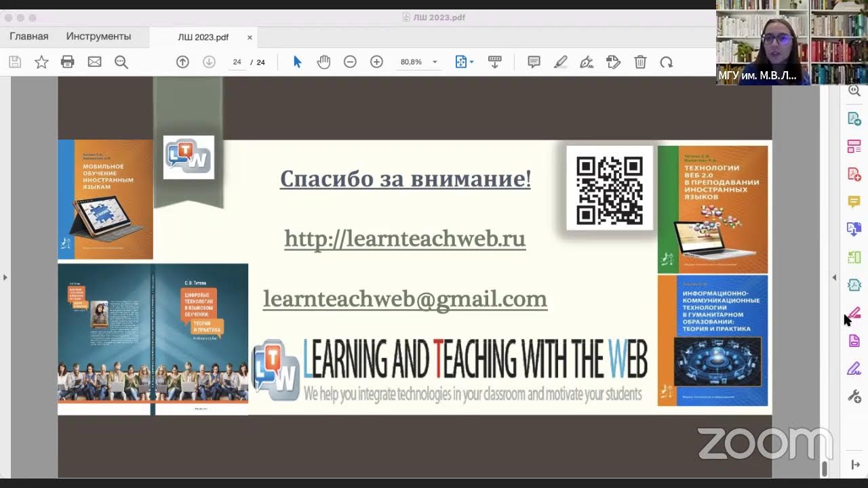868x488 pixels.
Task: Open the More Tools wrench icon
Action: 854,396
